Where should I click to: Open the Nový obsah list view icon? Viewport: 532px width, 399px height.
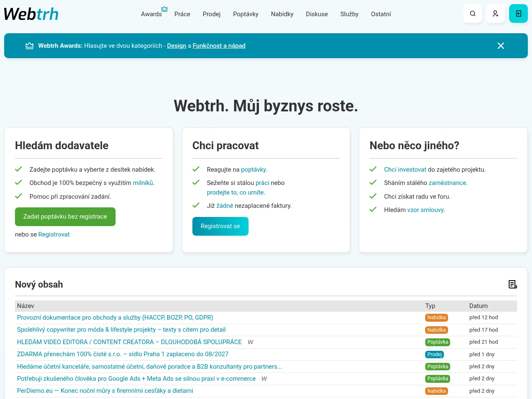tap(513, 284)
